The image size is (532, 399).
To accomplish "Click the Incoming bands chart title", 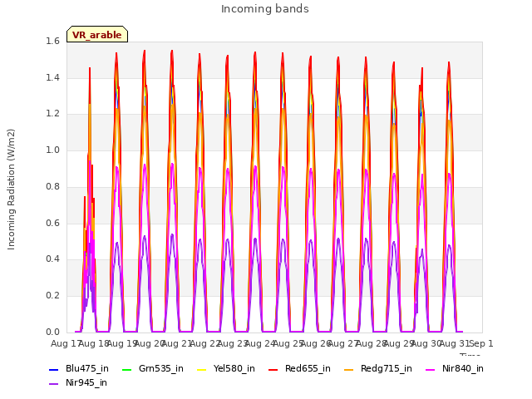I will coord(265,9).
